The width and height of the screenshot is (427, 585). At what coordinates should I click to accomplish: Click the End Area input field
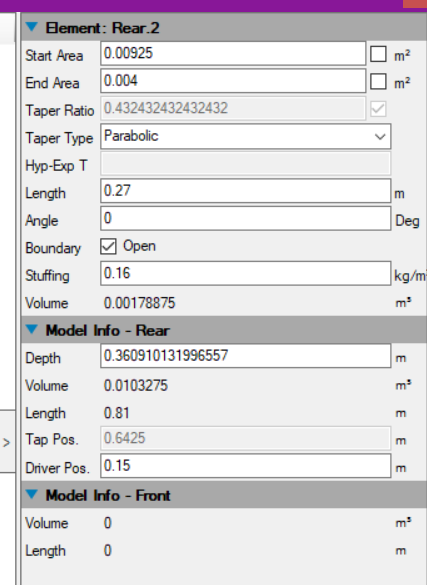click(x=233, y=81)
